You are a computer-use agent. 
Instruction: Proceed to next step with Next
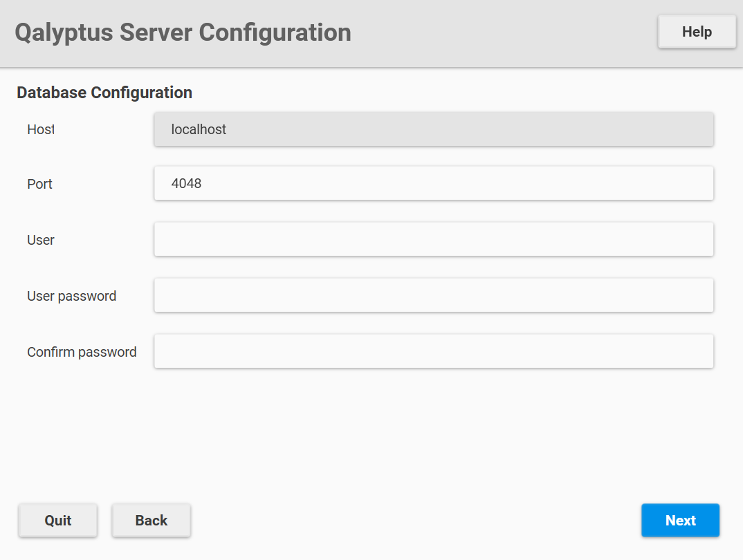pyautogui.click(x=680, y=520)
